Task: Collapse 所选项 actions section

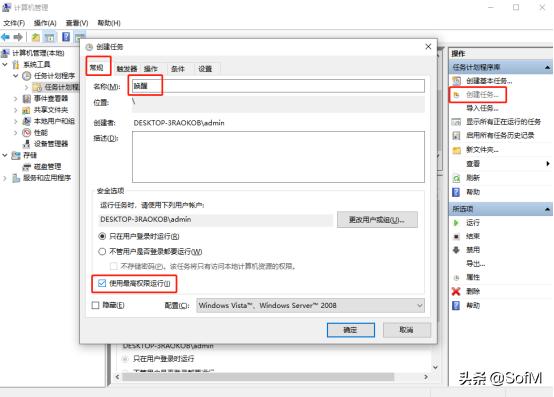Action: (547, 209)
